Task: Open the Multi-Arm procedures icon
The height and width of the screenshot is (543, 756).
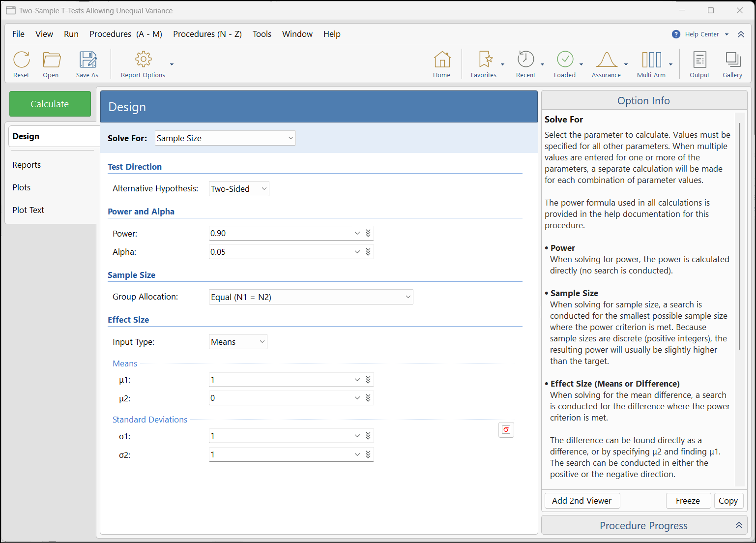Action: tap(651, 60)
